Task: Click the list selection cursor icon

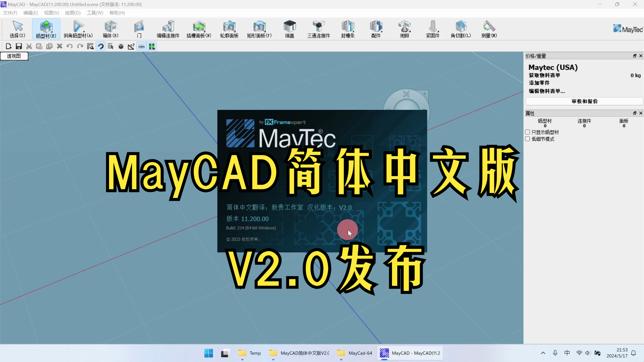Action: 111,46
